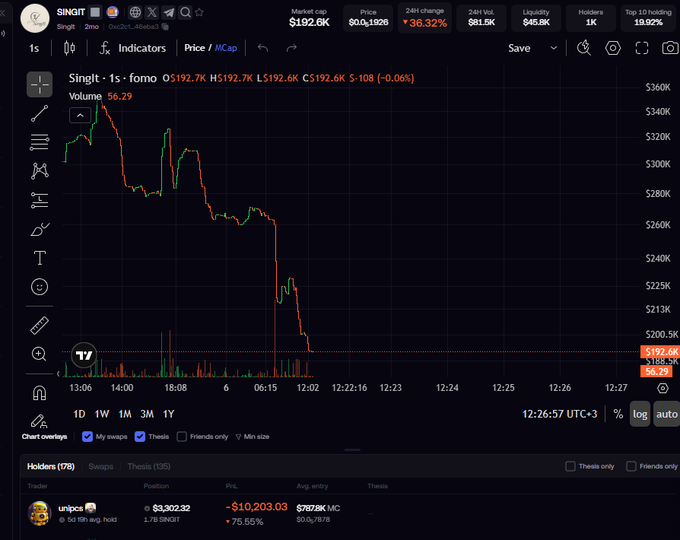The image size is (680, 540).
Task: Click the lock drawings pencil icon
Action: click(39, 421)
